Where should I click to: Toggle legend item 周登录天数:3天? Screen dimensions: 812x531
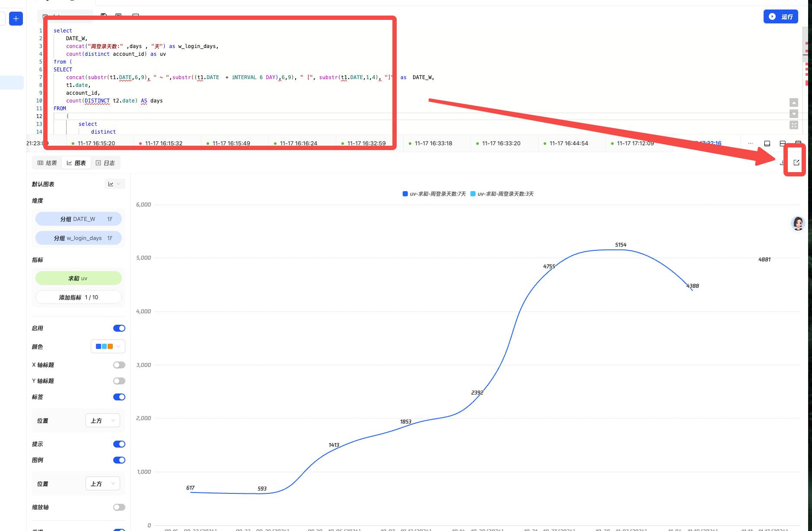click(x=502, y=194)
